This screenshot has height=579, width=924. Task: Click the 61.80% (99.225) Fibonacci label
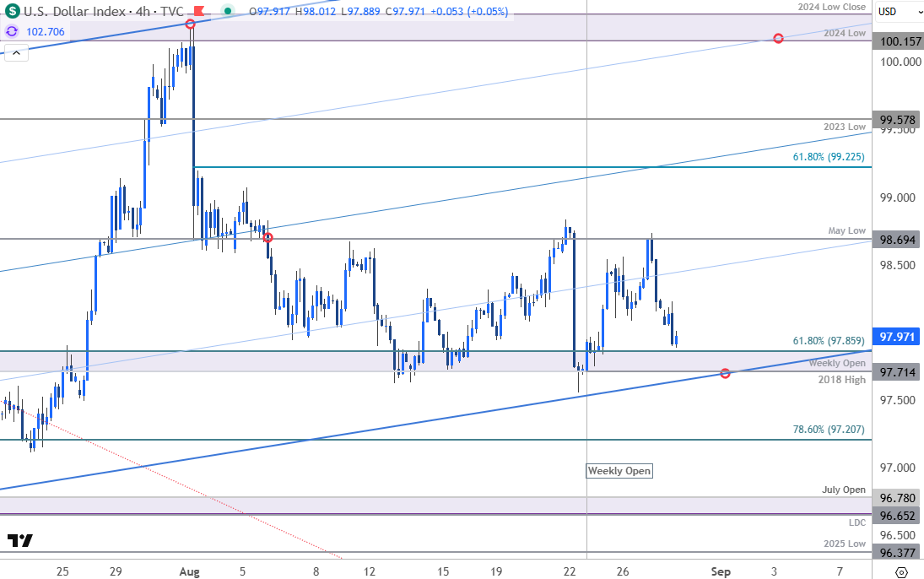(x=829, y=157)
